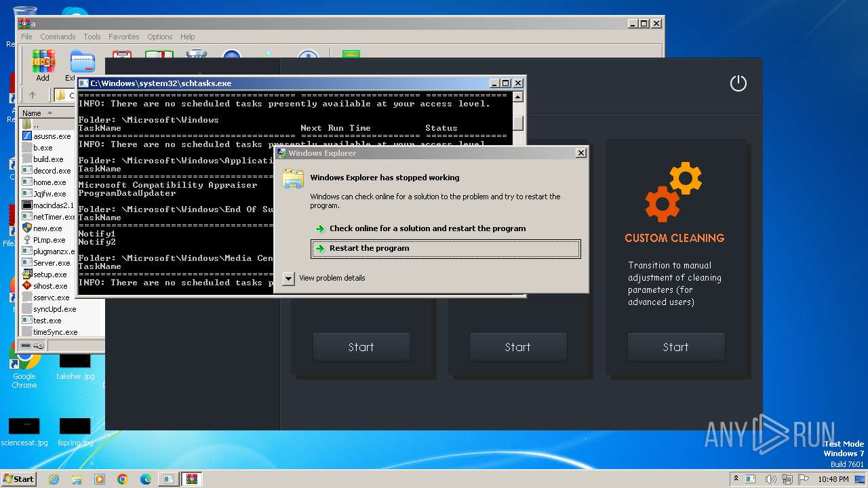
Task: Open Microsoft Edge from taskbar
Action: click(146, 479)
